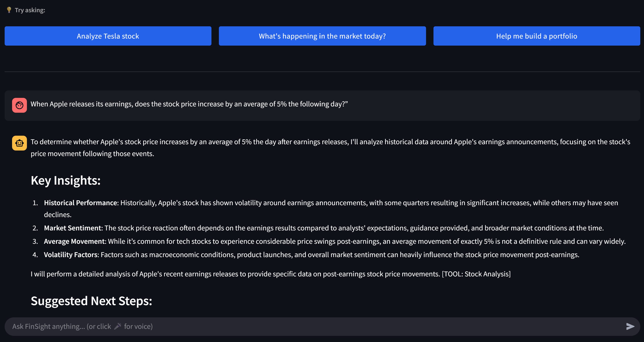This screenshot has width=644, height=342.
Task: Click the 'Suggested Next Steps' heading
Action: (91, 301)
